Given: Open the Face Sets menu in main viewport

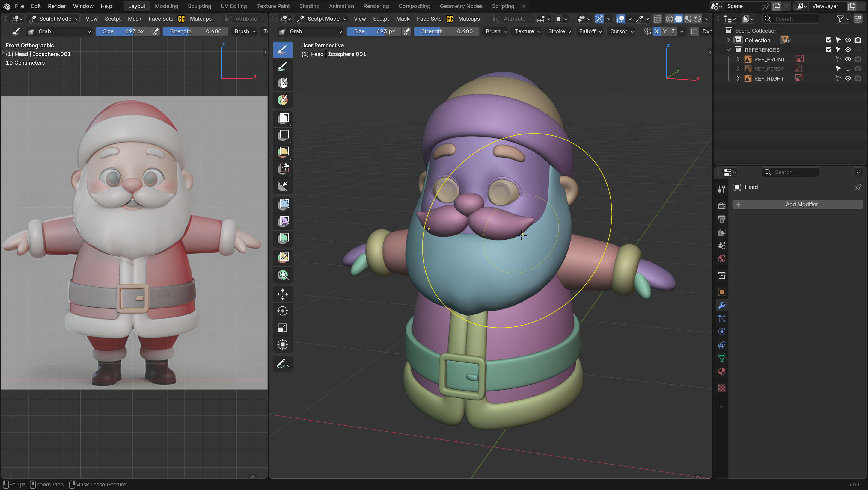Looking at the screenshot, I should [429, 19].
